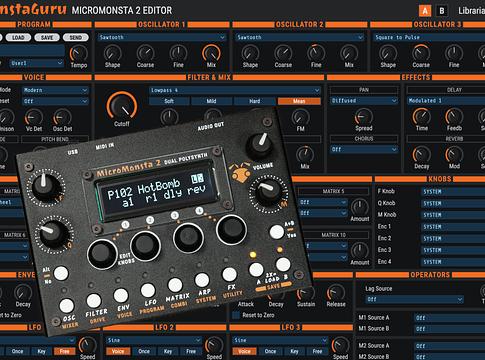Open the Q Knob SYSTEM assignment field
Viewport: 485px width, 360px height.
453,203
